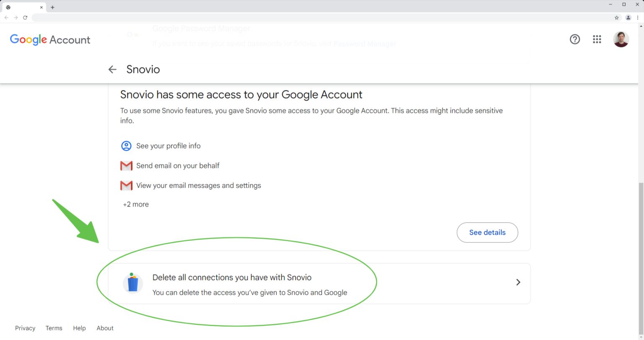Expand the Delete all connections chevron

518,282
